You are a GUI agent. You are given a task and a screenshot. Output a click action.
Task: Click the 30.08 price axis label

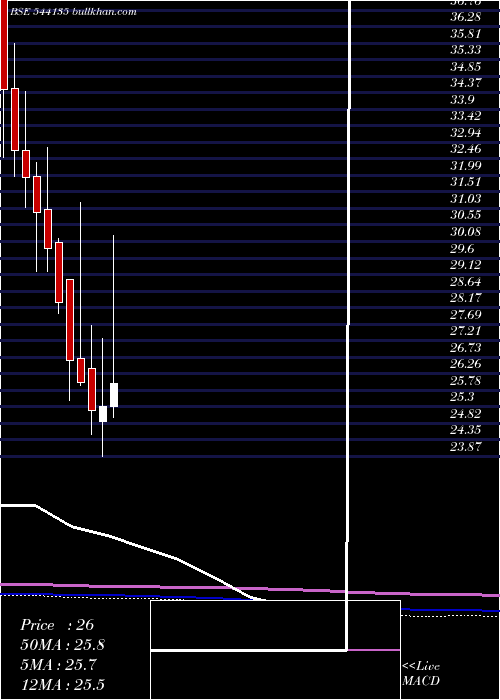(x=466, y=232)
